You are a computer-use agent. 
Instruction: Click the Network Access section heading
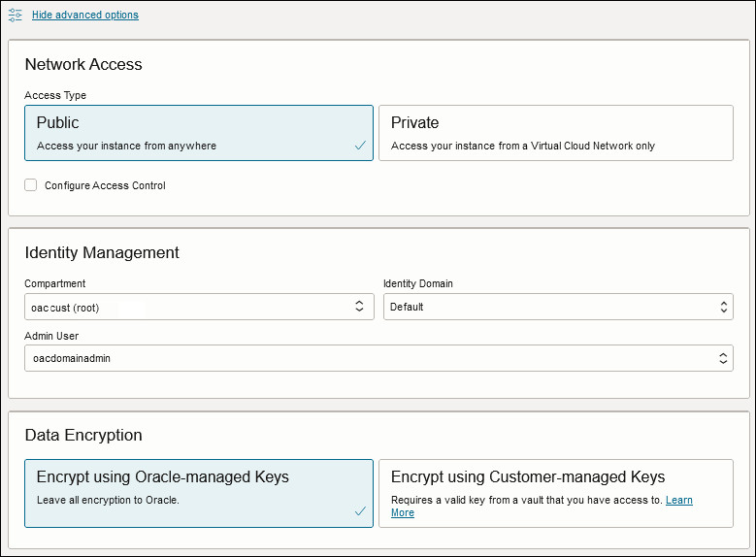[x=83, y=65]
